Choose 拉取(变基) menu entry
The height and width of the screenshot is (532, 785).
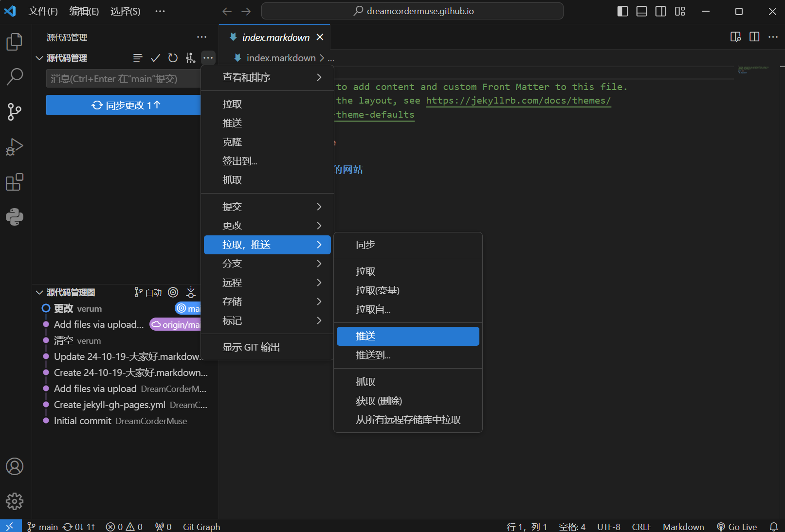pyautogui.click(x=408, y=290)
